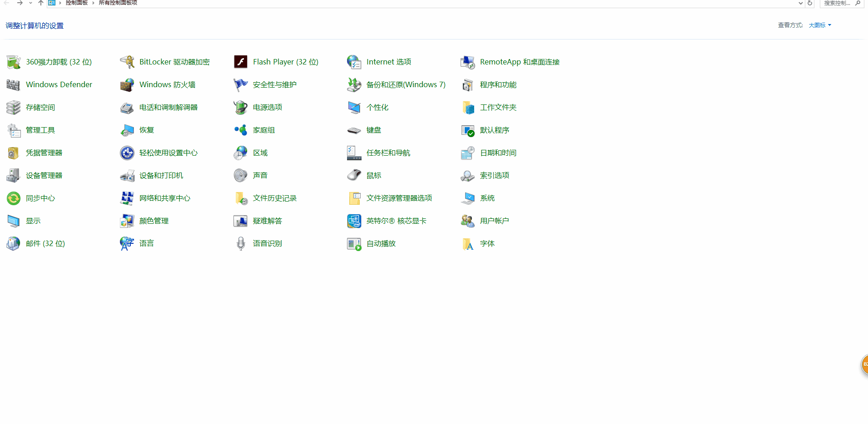
Task: Open the 360强力卸载 icon
Action: tap(14, 62)
